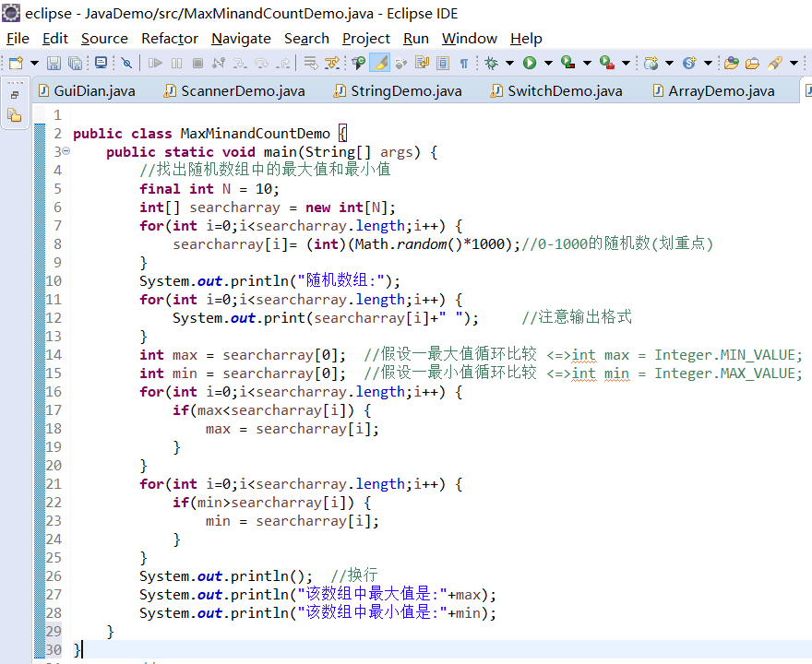This screenshot has width=812, height=664.
Task: Click the Suspend debug icon
Action: click(x=176, y=63)
